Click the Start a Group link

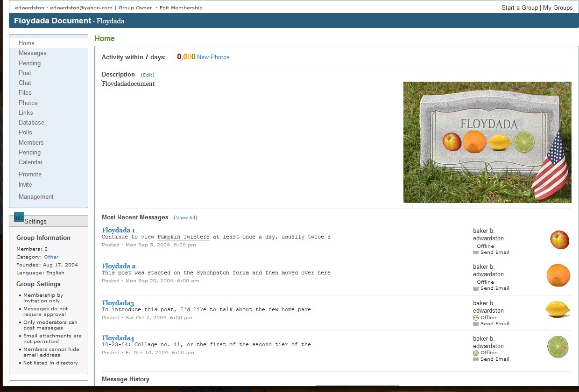[x=519, y=8]
